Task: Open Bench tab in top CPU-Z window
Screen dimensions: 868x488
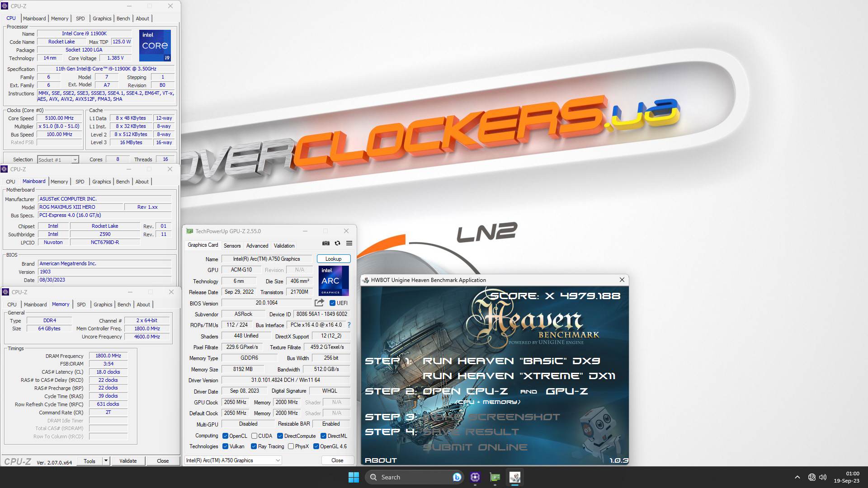Action: [x=123, y=19]
